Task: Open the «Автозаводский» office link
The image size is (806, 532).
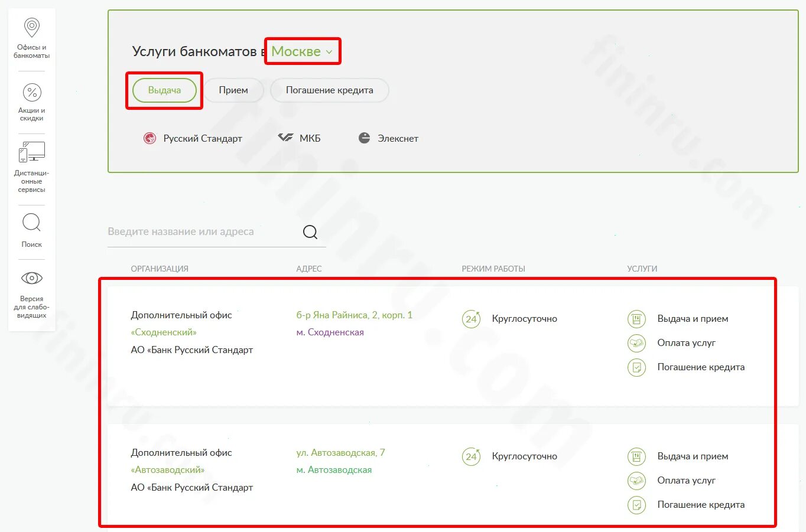Action: [168, 470]
